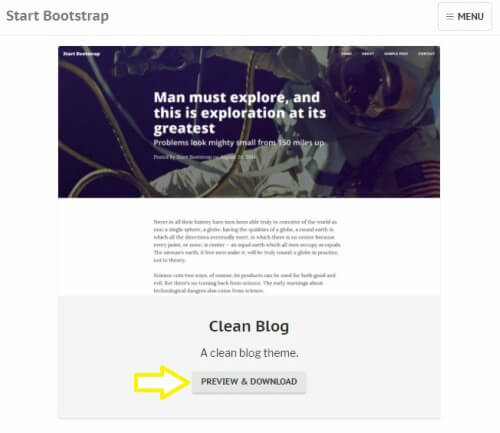The height and width of the screenshot is (433, 500).
Task: Click the first blurred paragraph of blog text
Action: pyautogui.click(x=247, y=241)
